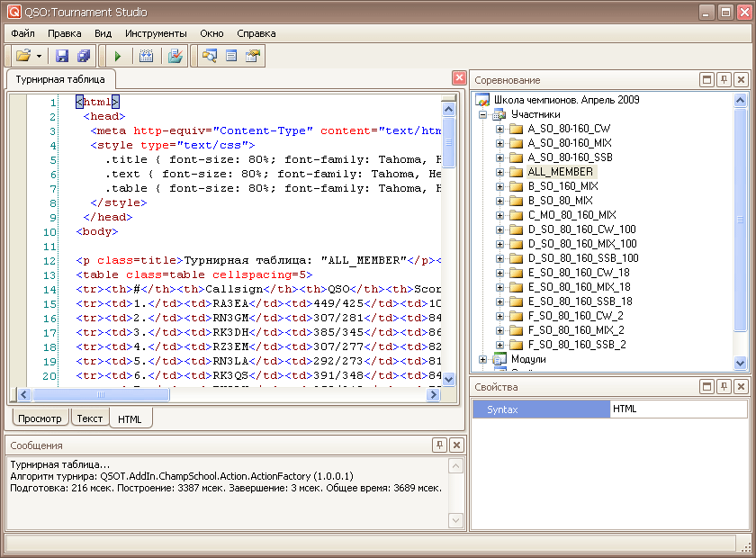Collapse the Участники tree node
This screenshot has width=756, height=558.
pos(483,114)
